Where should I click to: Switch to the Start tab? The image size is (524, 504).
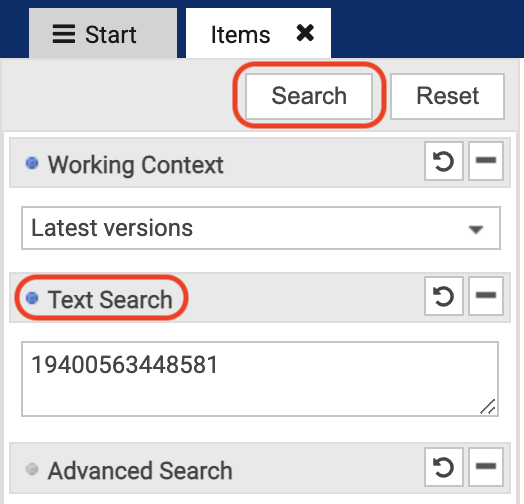tap(103, 33)
